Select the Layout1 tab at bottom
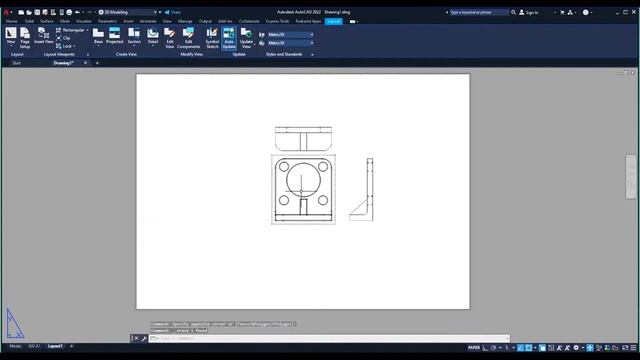Image resolution: width=640 pixels, height=360 pixels. (x=55, y=346)
